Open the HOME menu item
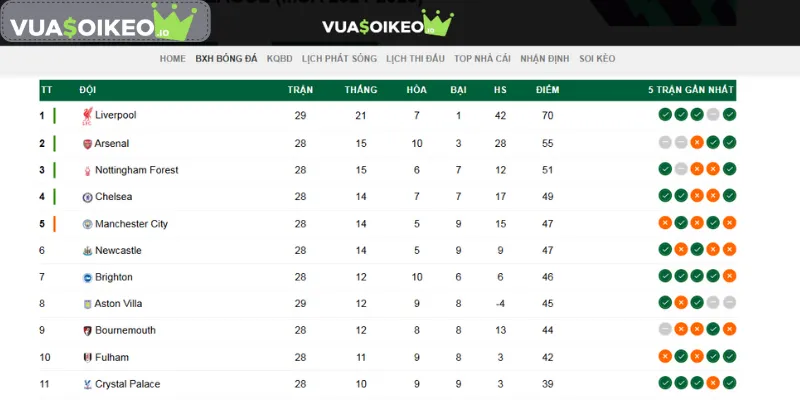Image resolution: width=800 pixels, height=400 pixels. (173, 59)
